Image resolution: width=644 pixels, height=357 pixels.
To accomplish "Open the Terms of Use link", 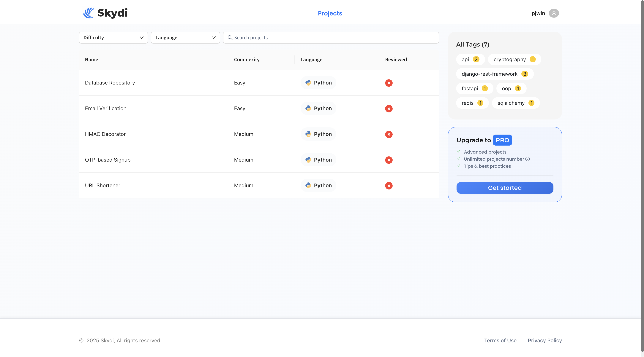I will point(500,340).
